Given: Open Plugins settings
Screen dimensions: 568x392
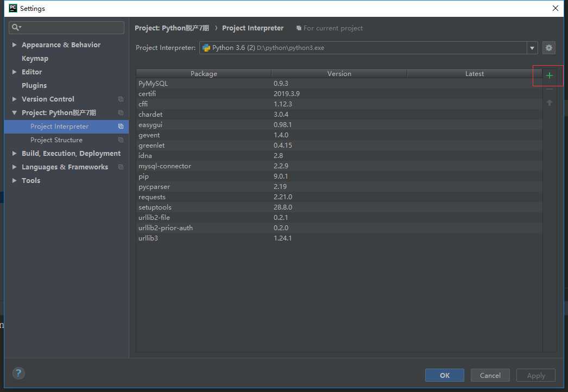Looking at the screenshot, I should coord(34,85).
